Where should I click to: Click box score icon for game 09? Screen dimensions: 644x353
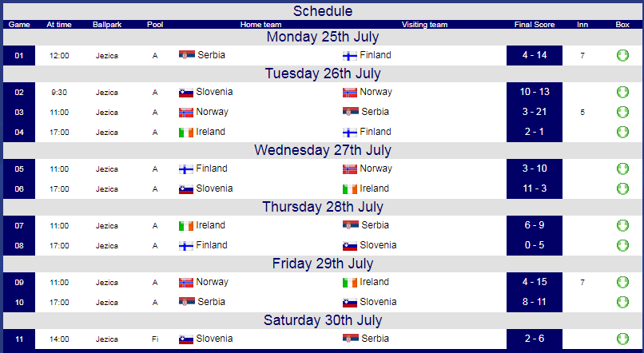click(622, 283)
